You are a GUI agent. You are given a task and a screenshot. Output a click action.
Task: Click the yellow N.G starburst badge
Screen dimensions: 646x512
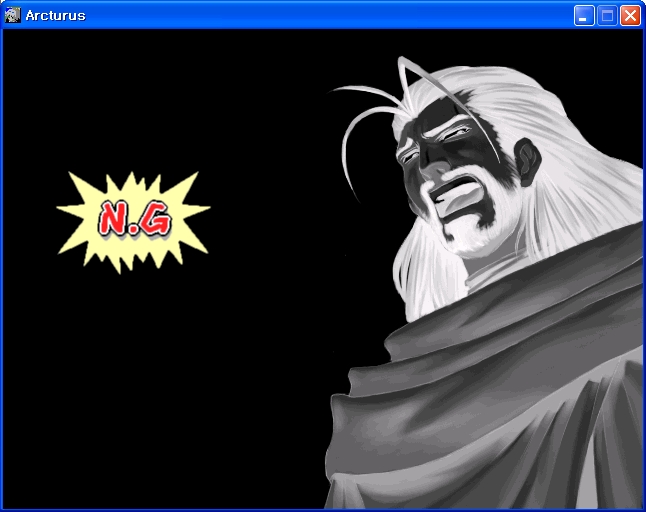(x=134, y=218)
